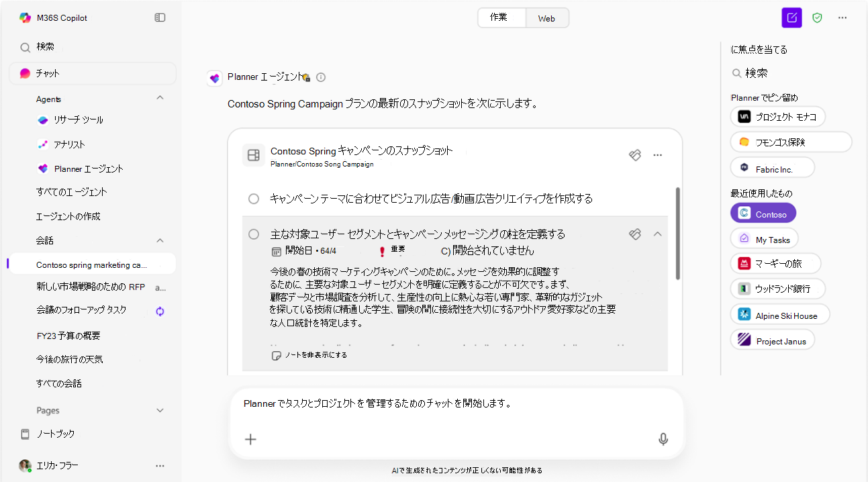Select the フモンゴス保険 pinned plan

791,142
